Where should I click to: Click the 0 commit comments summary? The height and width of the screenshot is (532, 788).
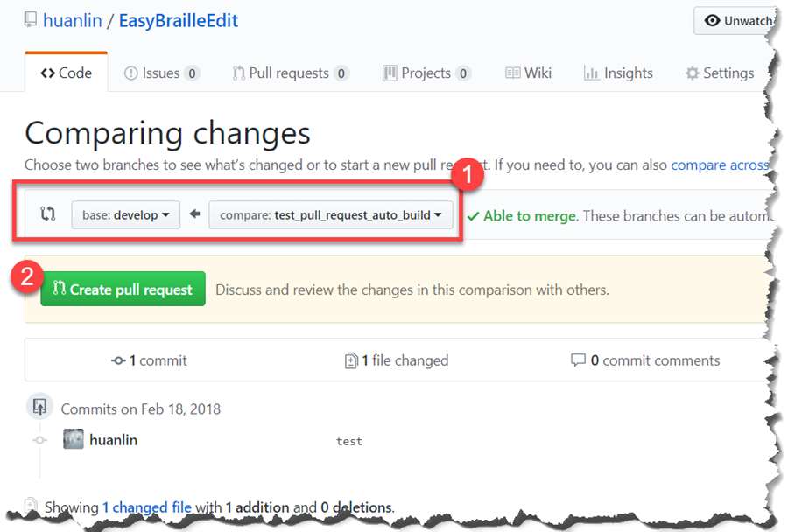pos(645,360)
